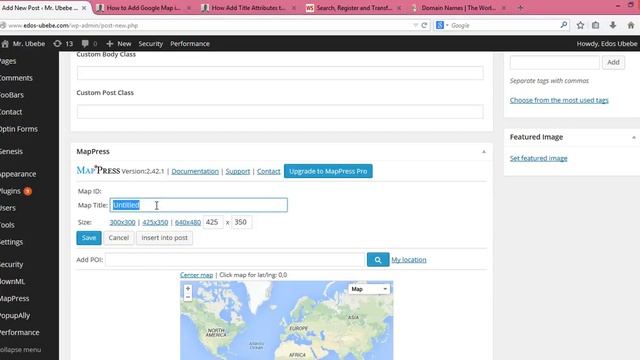Open the MapPress Support link
This screenshot has width=640, height=360.
click(238, 171)
